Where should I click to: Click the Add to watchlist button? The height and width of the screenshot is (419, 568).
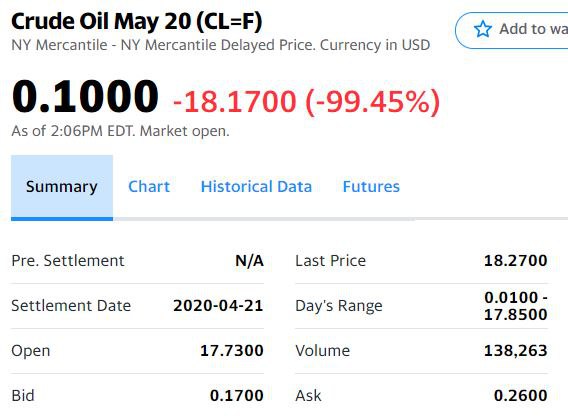point(511,30)
